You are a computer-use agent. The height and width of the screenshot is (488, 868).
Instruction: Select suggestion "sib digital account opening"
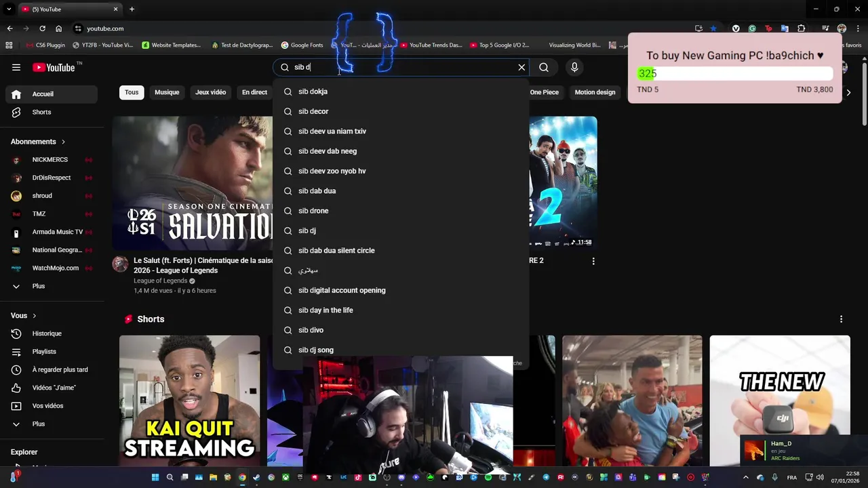401,290
